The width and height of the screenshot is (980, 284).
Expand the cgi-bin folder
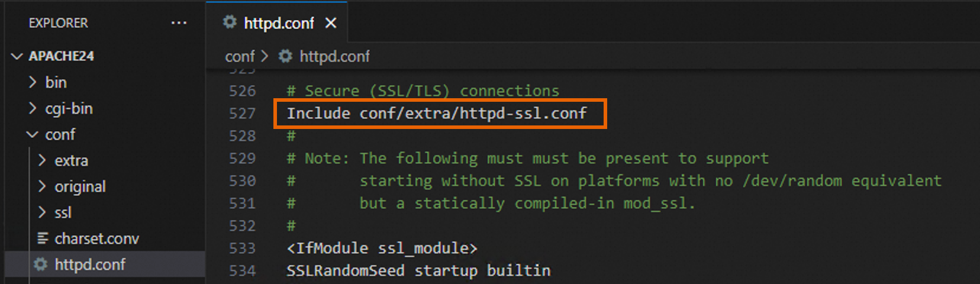pos(33,108)
